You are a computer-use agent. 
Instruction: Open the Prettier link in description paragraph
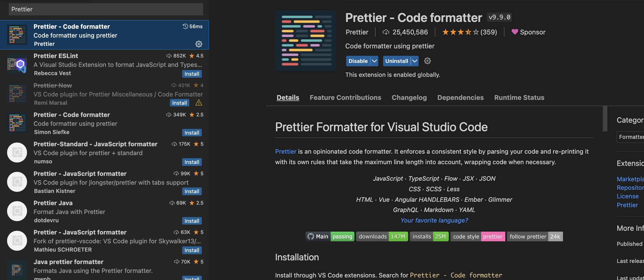[x=286, y=151]
